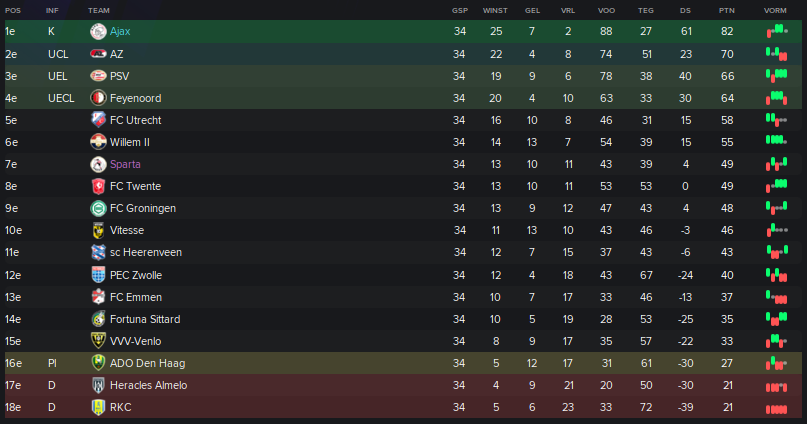The height and width of the screenshot is (424, 807).
Task: Sort table by DS column header
Action: [685, 10]
